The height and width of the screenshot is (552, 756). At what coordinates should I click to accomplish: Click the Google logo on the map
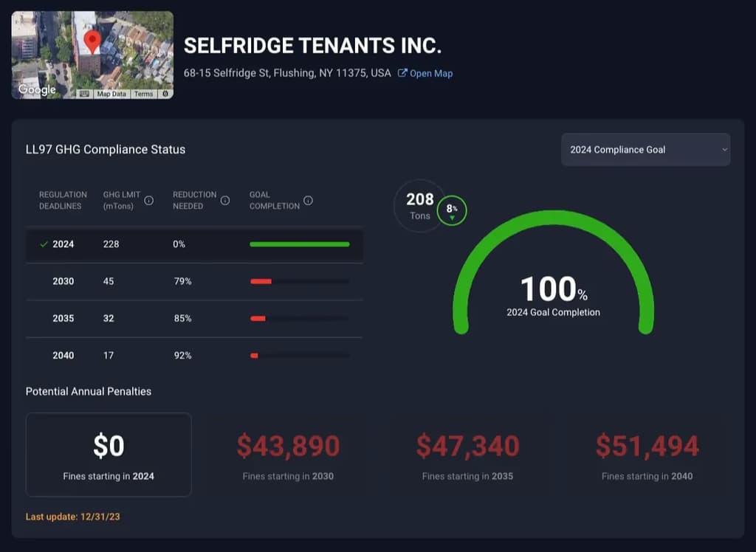(37, 90)
